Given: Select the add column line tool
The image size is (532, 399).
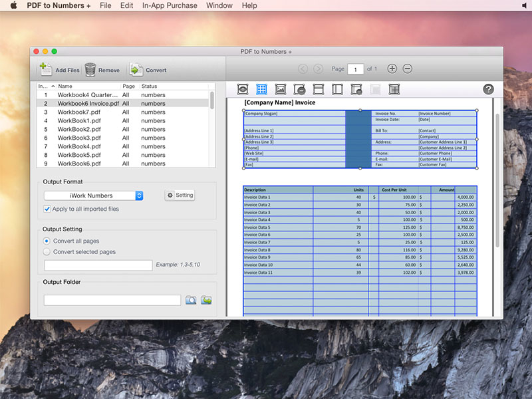Looking at the screenshot, I should tap(337, 90).
